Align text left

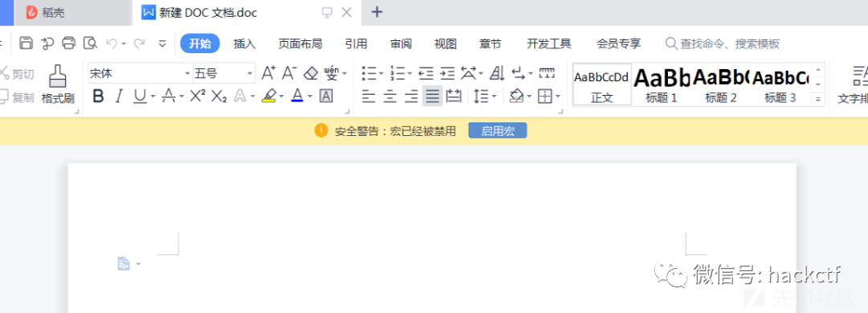(x=369, y=97)
